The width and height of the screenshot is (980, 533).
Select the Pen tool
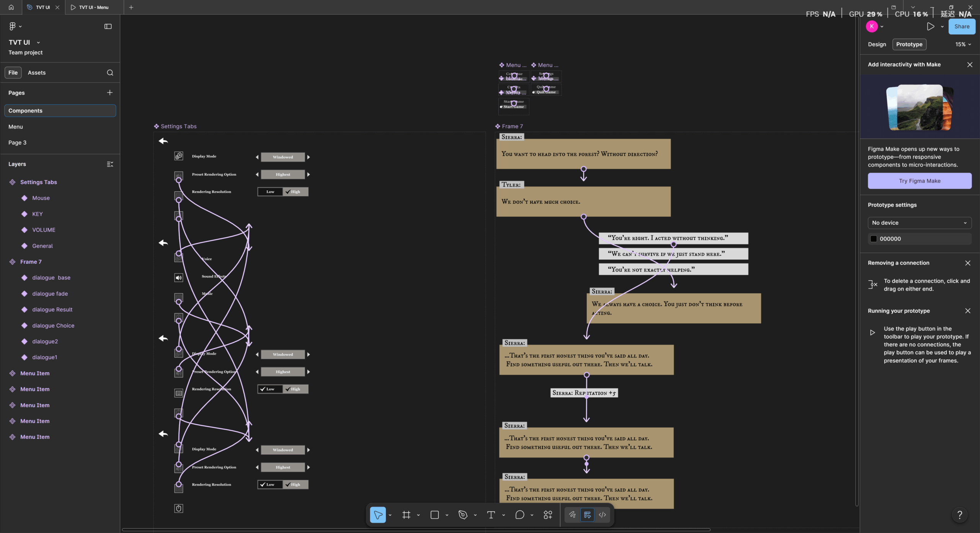463,515
